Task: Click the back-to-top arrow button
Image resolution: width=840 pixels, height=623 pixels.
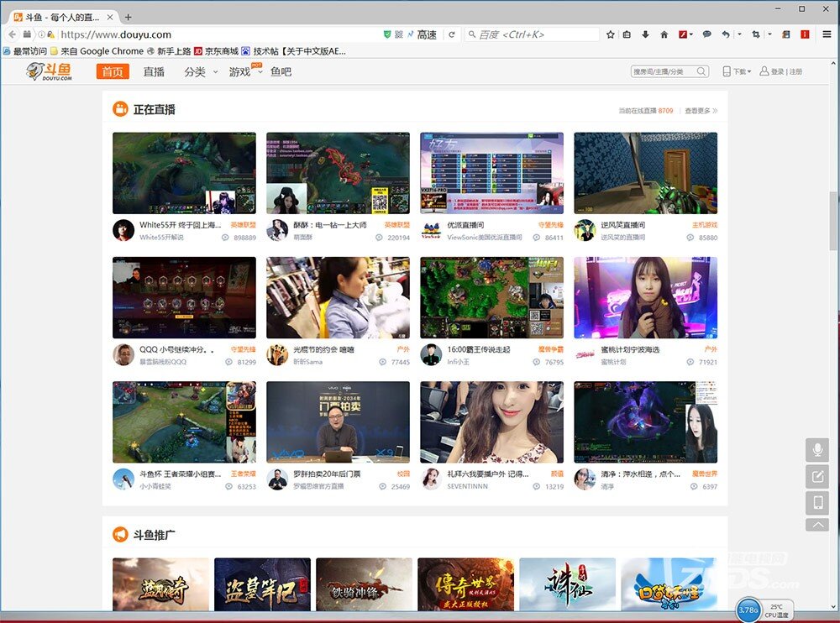Action: pyautogui.click(x=817, y=525)
